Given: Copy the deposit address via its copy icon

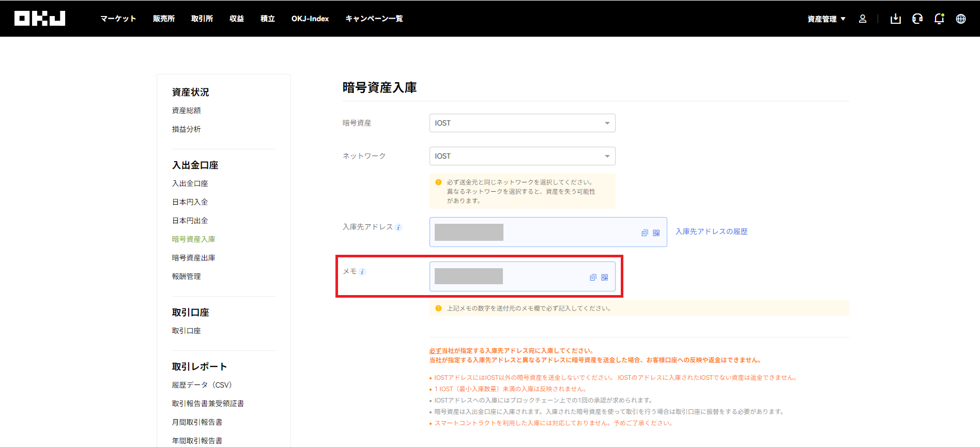Looking at the screenshot, I should 645,233.
